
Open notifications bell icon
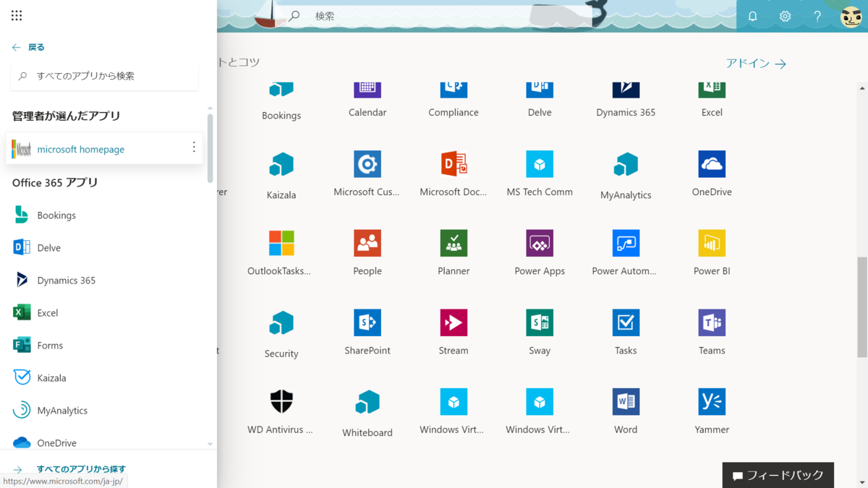coord(753,16)
